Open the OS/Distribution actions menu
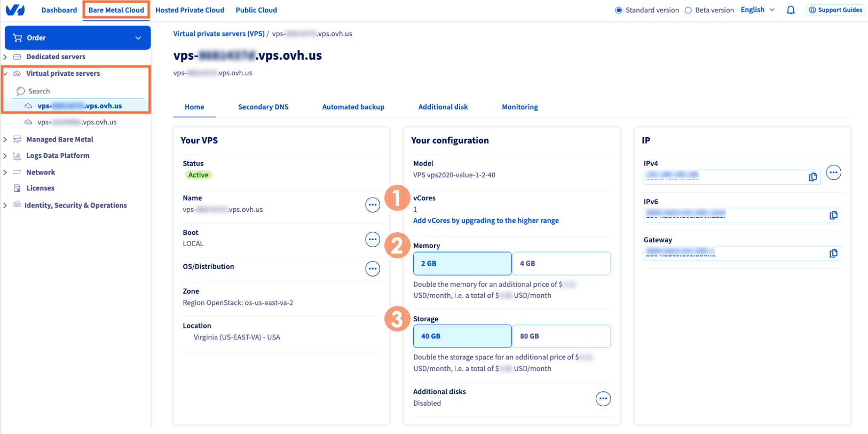This screenshot has height=434, width=868. [x=373, y=269]
